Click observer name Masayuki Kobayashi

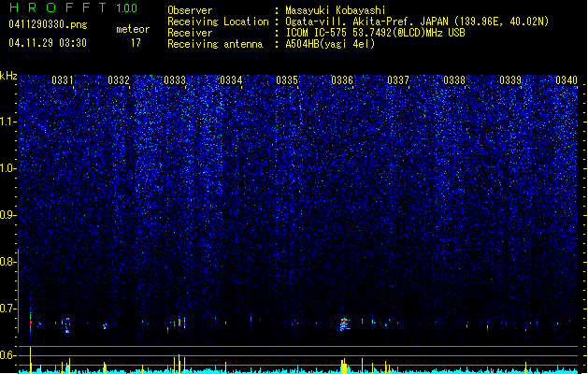(x=336, y=10)
